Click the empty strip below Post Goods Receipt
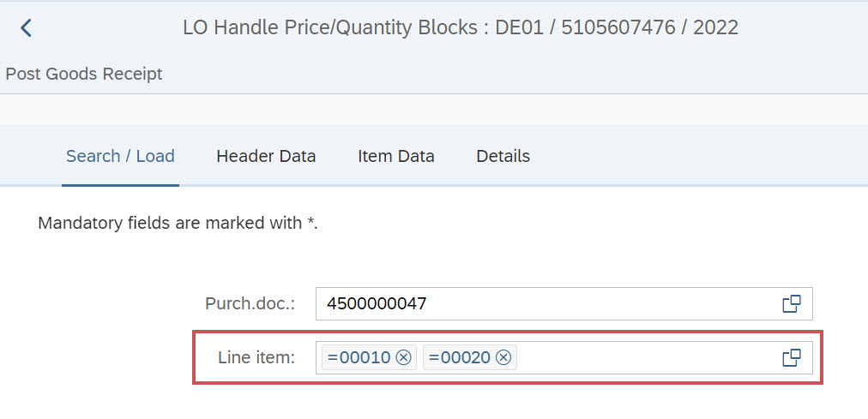The image size is (868, 419). coord(429,110)
